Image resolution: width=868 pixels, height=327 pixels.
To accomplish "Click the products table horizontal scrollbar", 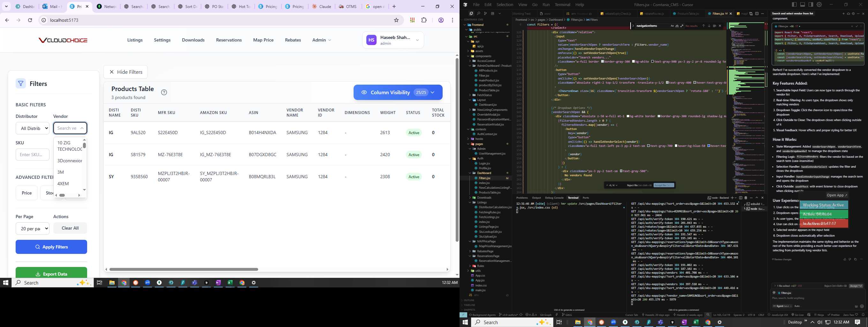I will coord(183,269).
